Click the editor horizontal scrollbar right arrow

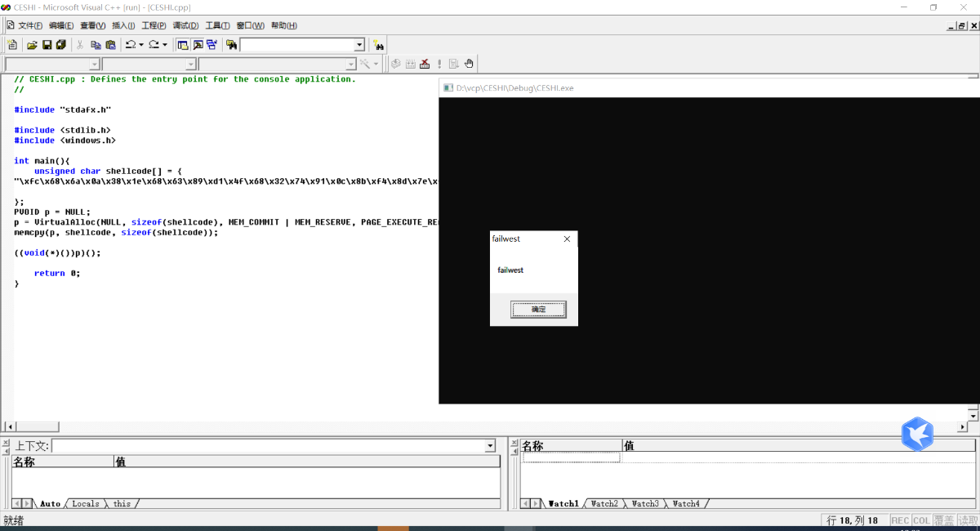962,426
